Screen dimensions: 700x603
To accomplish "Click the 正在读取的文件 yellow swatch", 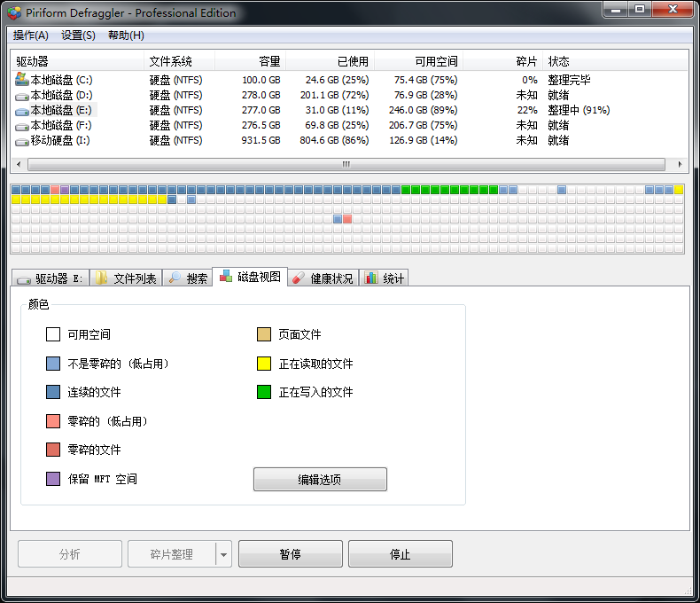I will tap(264, 364).
